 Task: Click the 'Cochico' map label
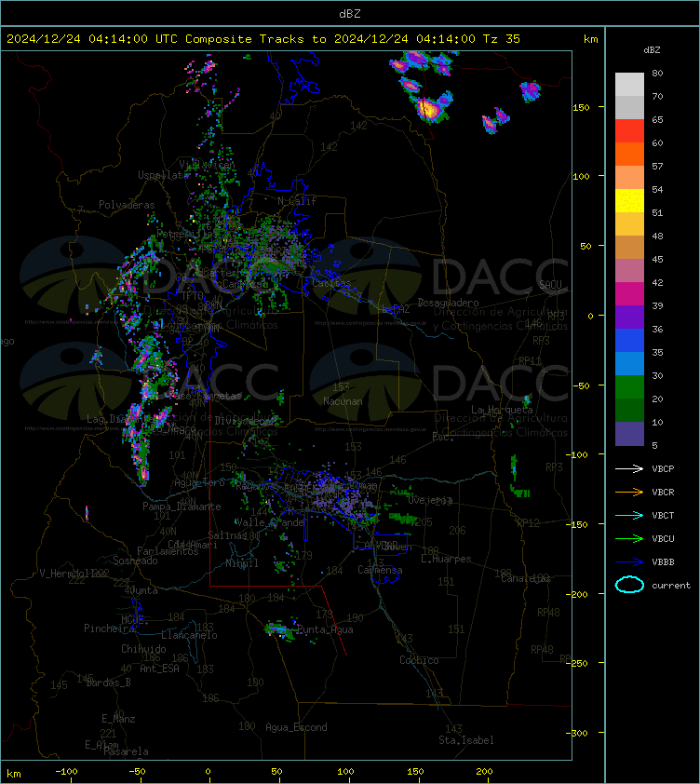point(419,660)
